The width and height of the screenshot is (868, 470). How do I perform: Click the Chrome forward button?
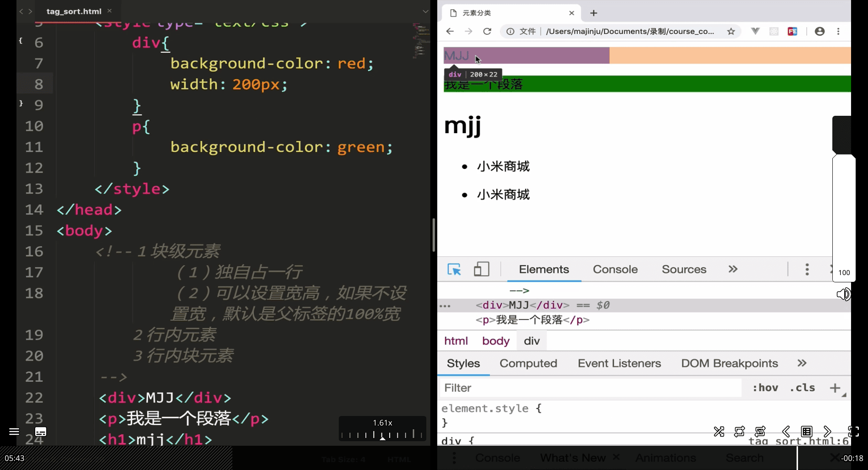tap(468, 31)
